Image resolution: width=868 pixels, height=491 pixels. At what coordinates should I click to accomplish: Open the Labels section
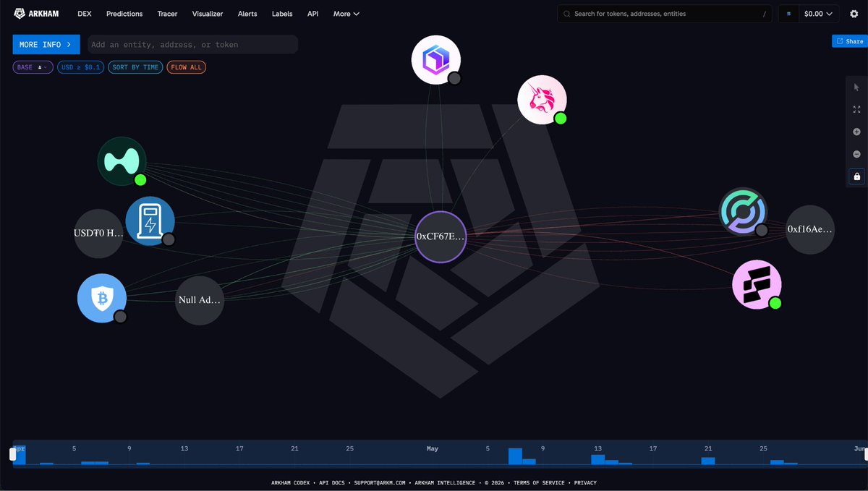point(282,14)
